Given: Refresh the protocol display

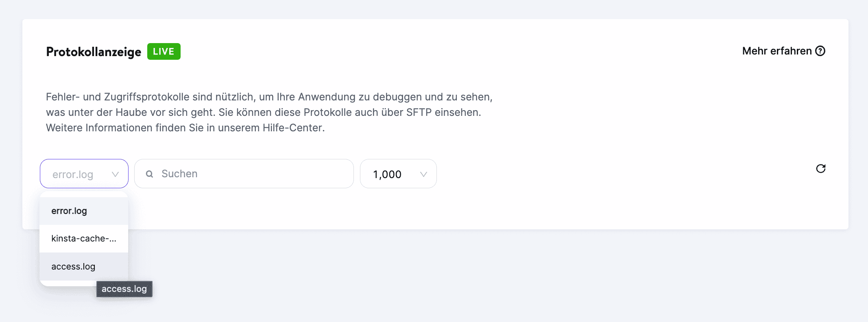Looking at the screenshot, I should [821, 168].
